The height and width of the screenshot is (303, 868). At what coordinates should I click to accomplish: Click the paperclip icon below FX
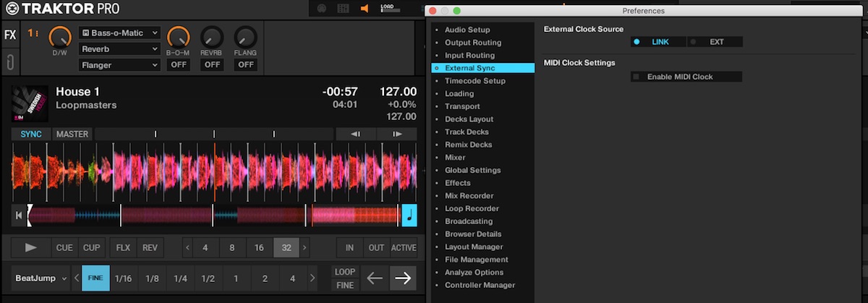click(9, 61)
